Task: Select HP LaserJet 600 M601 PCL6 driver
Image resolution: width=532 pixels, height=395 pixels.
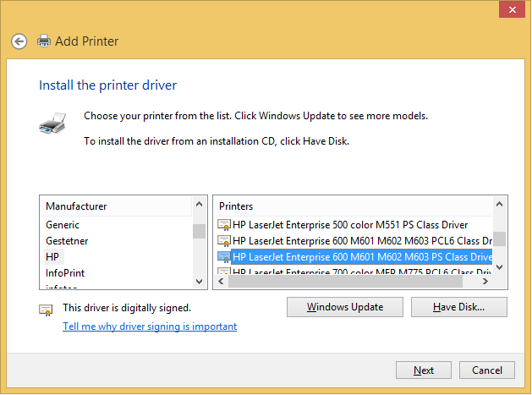Action: pyautogui.click(x=361, y=241)
